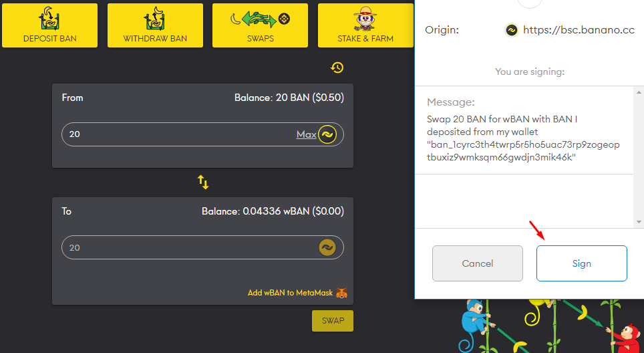644x353 pixels.
Task: Click the swap direction arrows icon
Action: pos(203,182)
